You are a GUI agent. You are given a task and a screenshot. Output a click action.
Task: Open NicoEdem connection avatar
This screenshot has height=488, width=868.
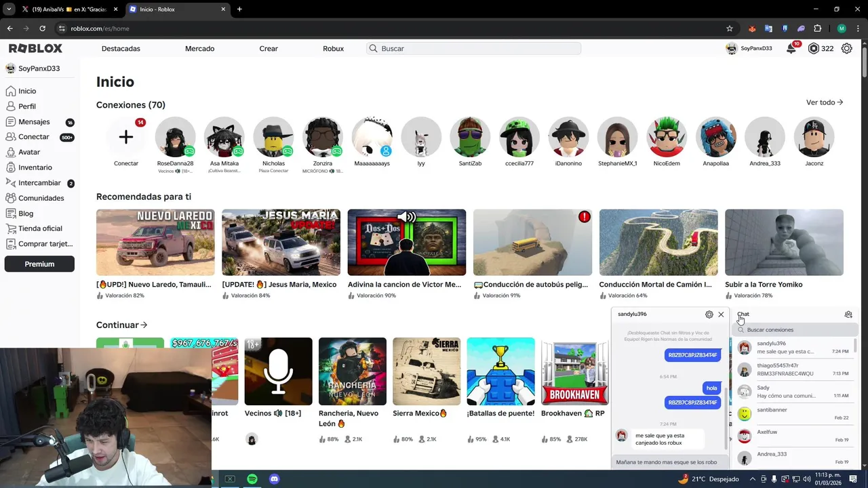click(x=667, y=137)
